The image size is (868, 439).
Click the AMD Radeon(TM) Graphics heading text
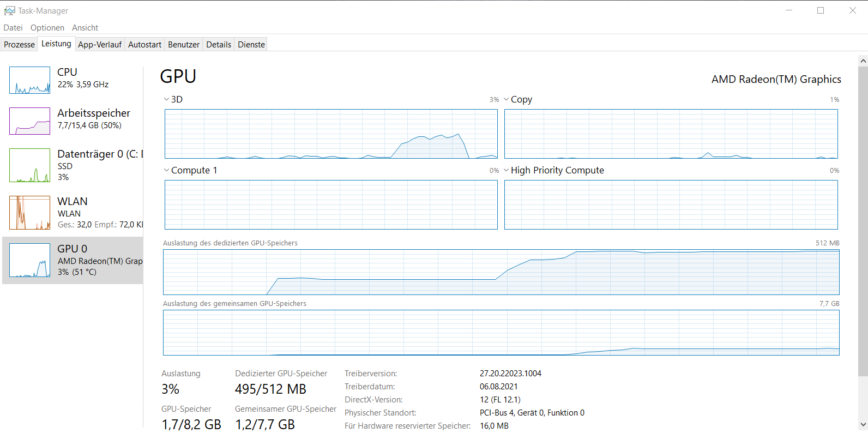tap(776, 80)
